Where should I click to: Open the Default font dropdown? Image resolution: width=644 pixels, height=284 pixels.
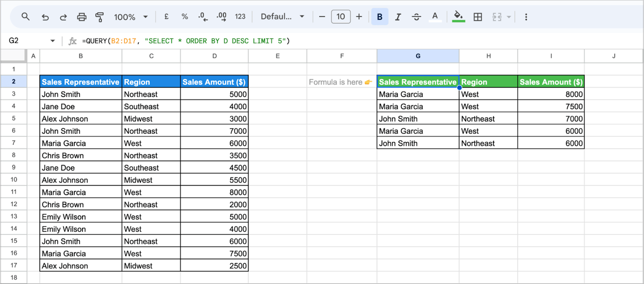tap(282, 17)
